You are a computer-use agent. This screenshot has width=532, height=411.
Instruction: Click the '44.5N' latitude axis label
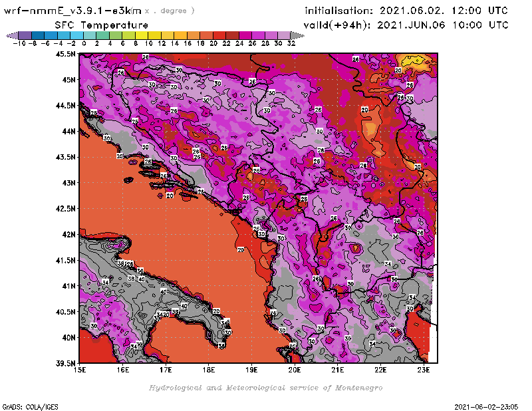[x=66, y=106]
